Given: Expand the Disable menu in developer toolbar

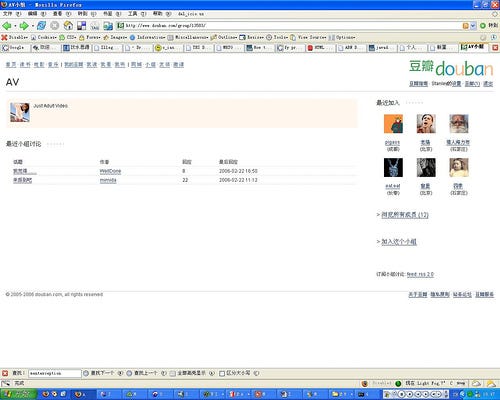Looking at the screenshot, I should click(x=15, y=37).
